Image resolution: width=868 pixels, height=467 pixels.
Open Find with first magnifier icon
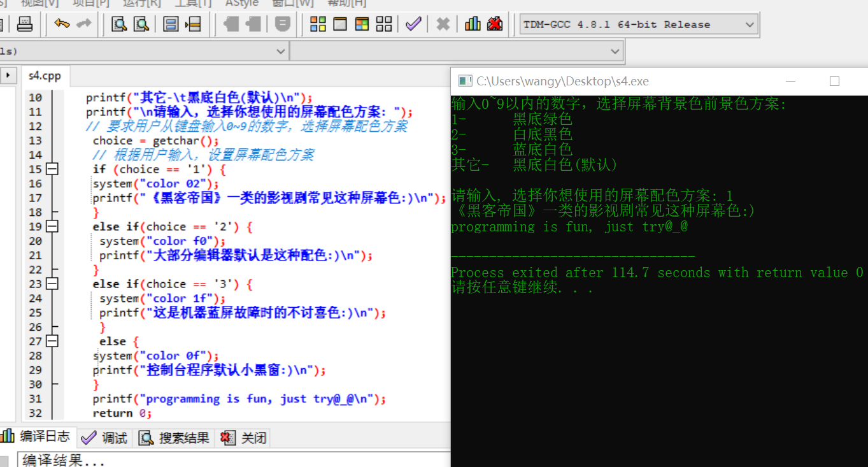click(119, 24)
